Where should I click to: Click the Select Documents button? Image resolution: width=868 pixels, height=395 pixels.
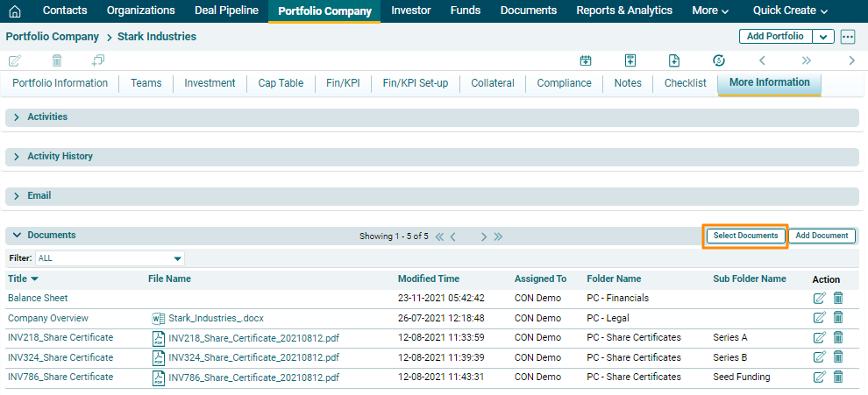click(745, 236)
